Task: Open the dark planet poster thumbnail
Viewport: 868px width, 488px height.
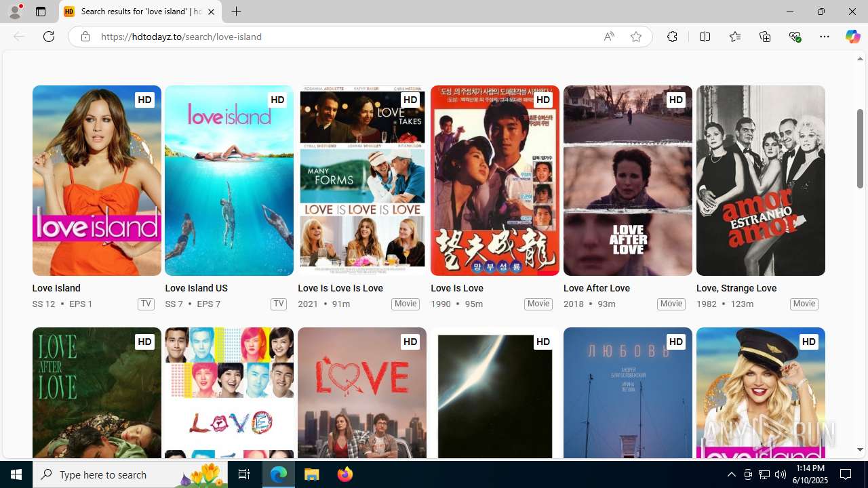Action: click(x=495, y=393)
